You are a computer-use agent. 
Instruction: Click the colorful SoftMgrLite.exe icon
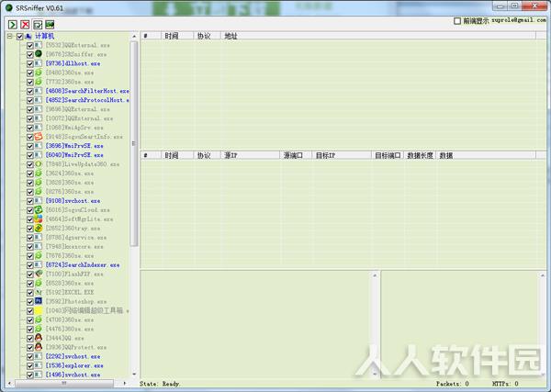coord(39,218)
